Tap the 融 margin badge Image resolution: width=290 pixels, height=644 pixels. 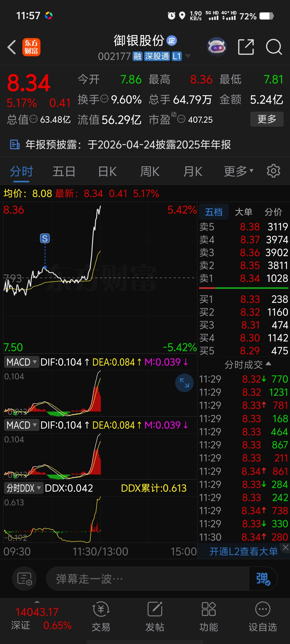[x=137, y=57]
